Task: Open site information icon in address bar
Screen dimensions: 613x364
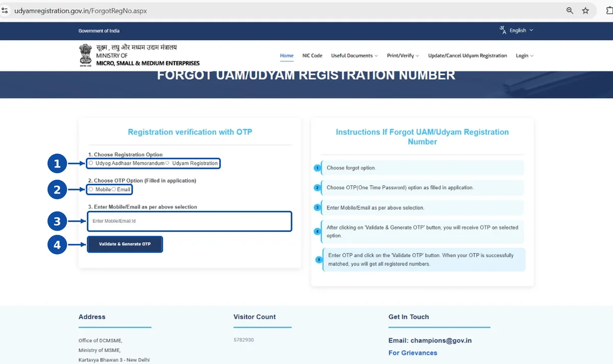Action: click(x=5, y=11)
